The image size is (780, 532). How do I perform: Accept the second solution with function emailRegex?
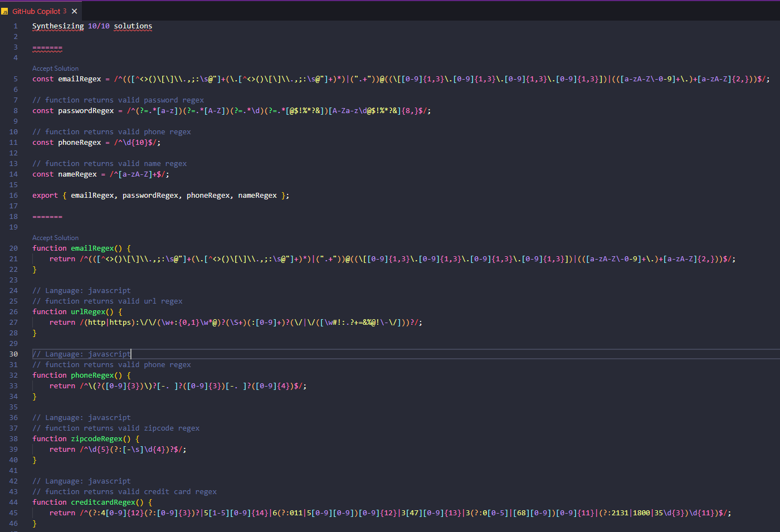pos(55,238)
